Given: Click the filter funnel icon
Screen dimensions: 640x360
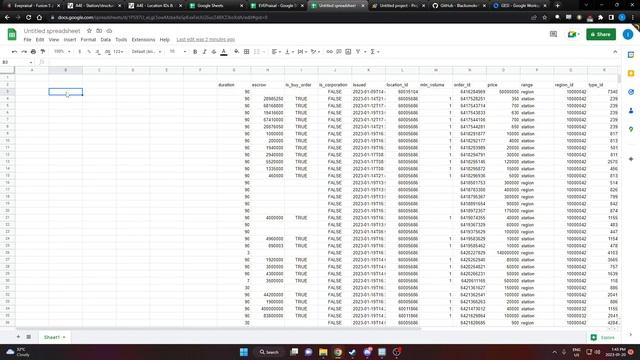Looking at the screenshot, I should [358, 52].
